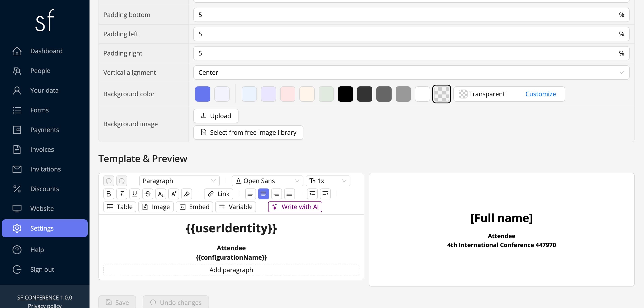Open Your data section
The width and height of the screenshot is (644, 308).
pos(45,90)
